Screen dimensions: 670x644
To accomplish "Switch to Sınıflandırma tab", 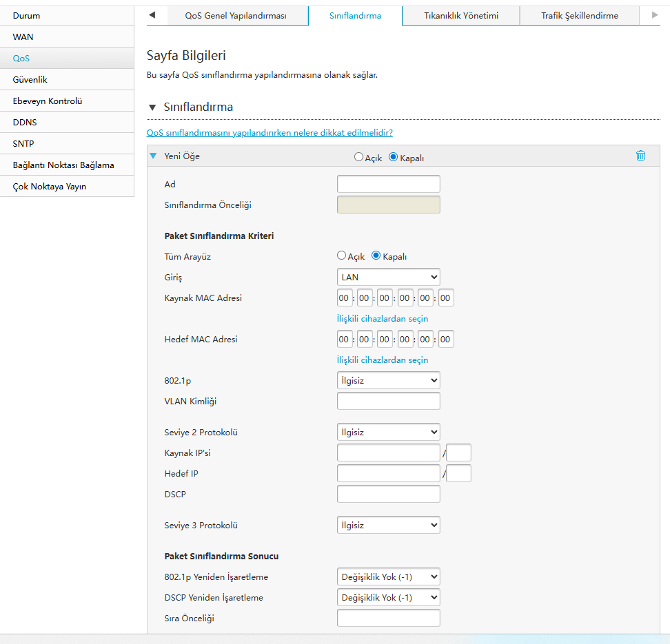I will (355, 16).
